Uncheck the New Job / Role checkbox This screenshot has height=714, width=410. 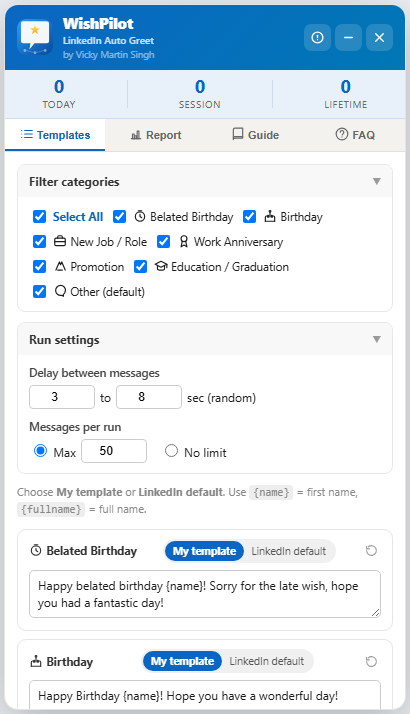coord(40,241)
